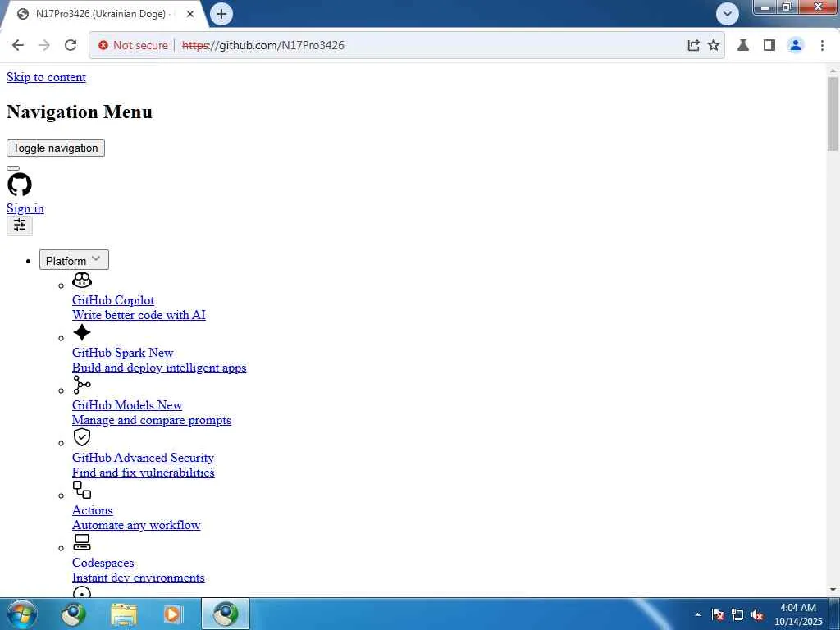Show hidden system tray icons
This screenshot has height=630, width=840.
697,614
